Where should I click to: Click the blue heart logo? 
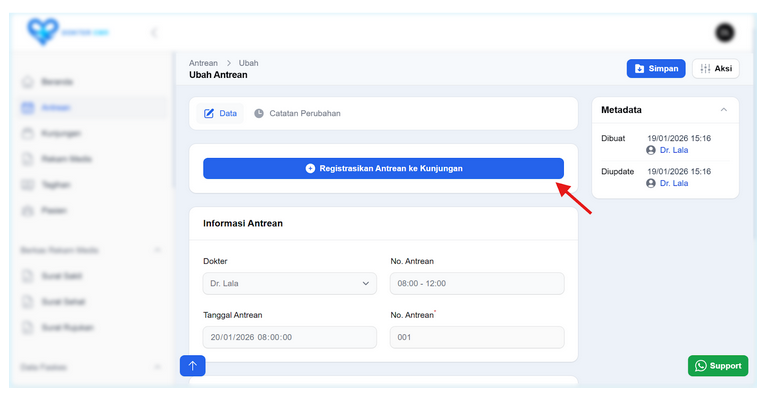point(43,32)
